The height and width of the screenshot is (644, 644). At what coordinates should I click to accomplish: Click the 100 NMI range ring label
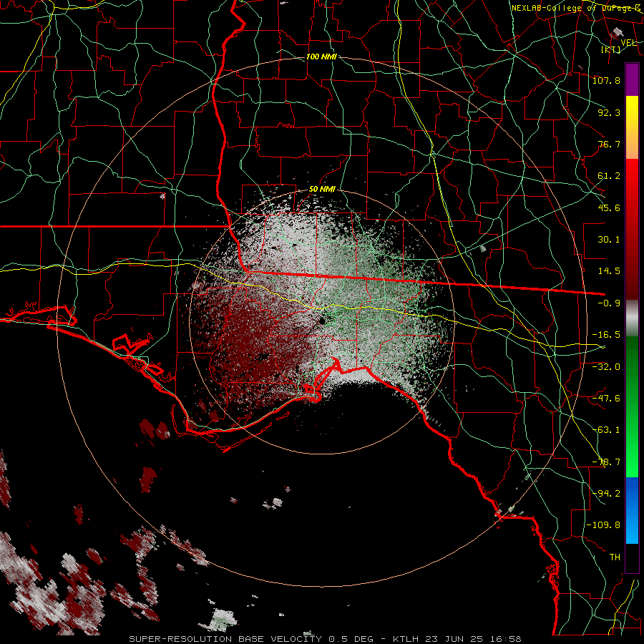321,57
